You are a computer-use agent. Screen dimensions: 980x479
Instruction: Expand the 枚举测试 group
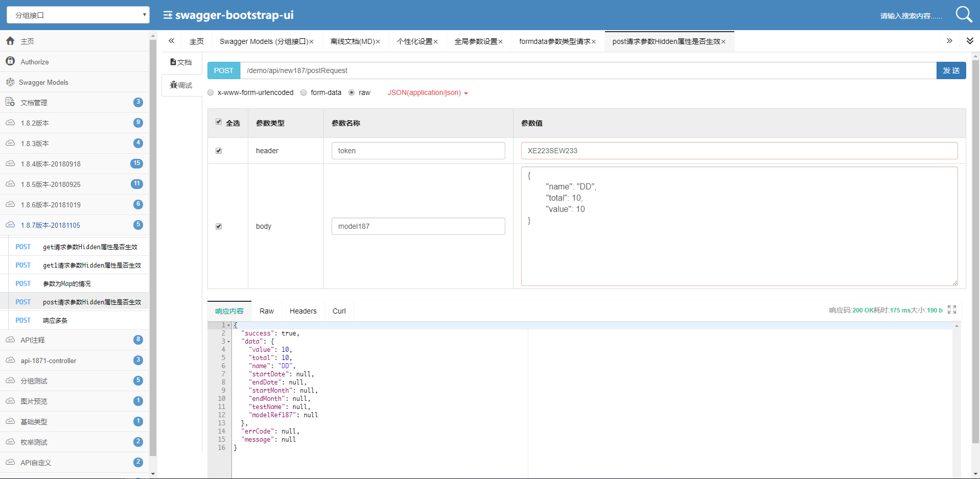pos(75,442)
